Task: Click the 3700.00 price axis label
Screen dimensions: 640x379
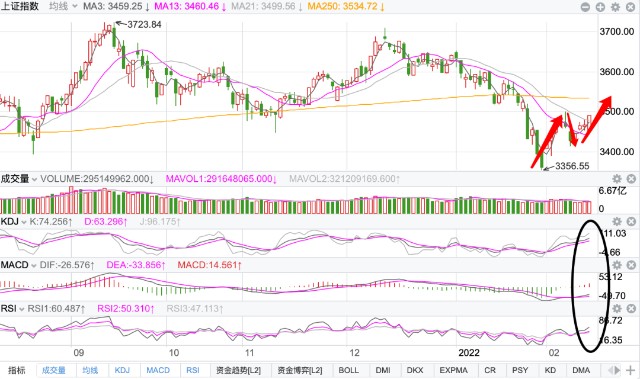Action: point(617,32)
